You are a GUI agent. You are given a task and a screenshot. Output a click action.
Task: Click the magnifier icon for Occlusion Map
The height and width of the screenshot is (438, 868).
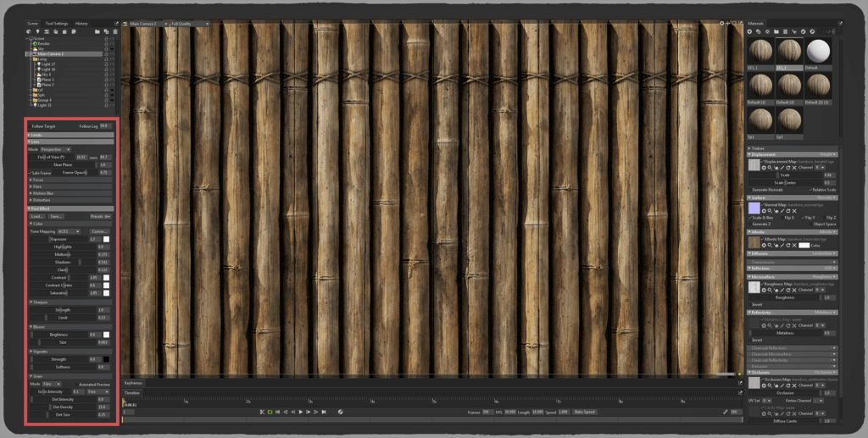pyautogui.click(x=770, y=385)
